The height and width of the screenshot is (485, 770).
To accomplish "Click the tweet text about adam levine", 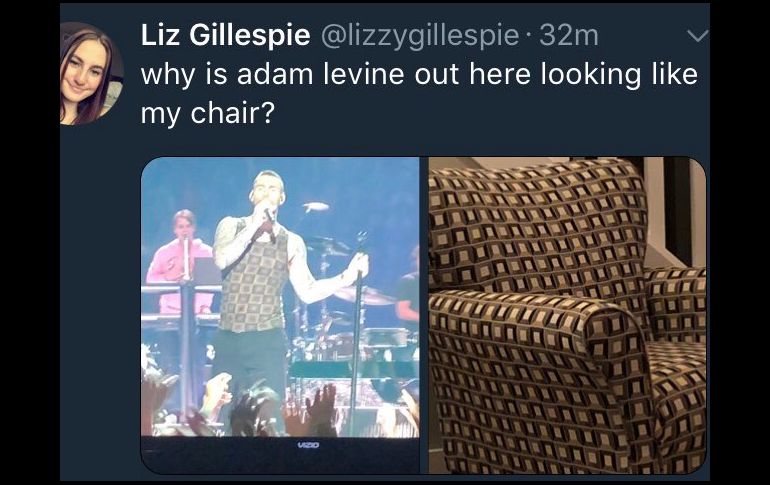I will 419,93.
